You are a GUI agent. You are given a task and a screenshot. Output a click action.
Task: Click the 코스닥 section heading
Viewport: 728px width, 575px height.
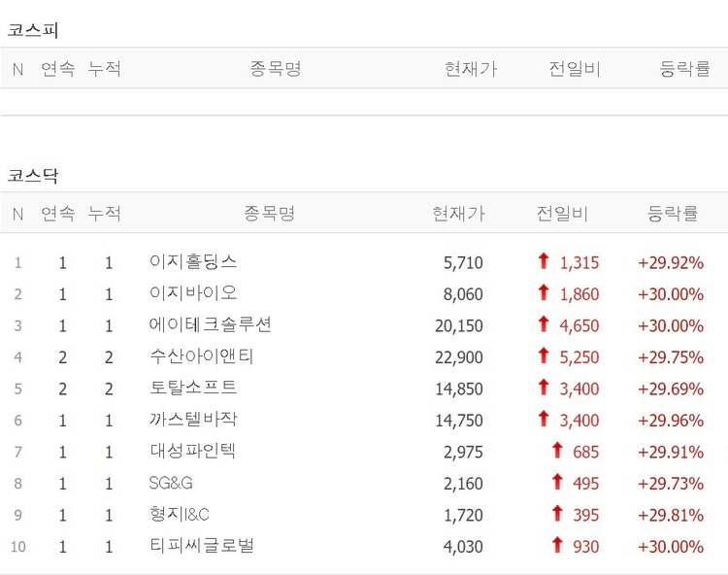[x=33, y=176]
